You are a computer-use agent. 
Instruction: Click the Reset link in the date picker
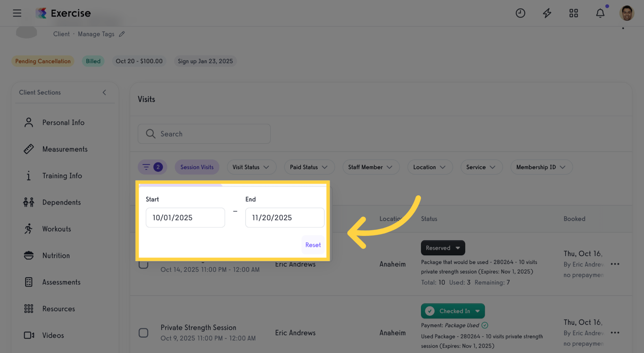point(313,244)
